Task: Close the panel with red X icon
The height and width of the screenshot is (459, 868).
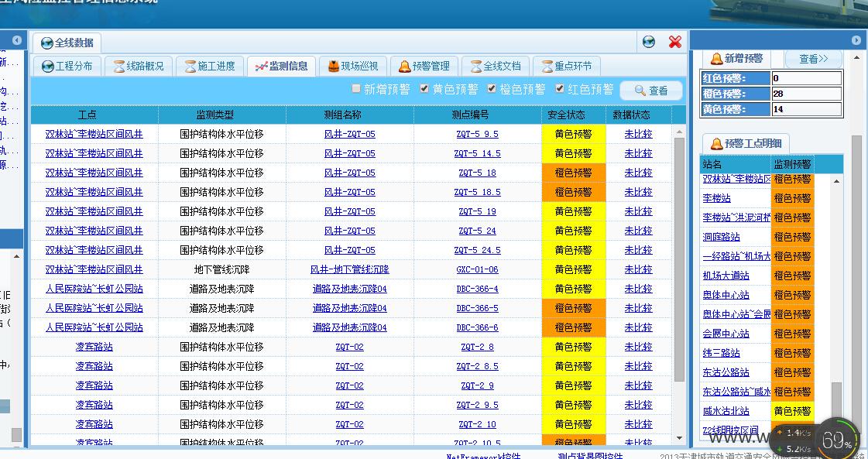Action: coord(674,42)
